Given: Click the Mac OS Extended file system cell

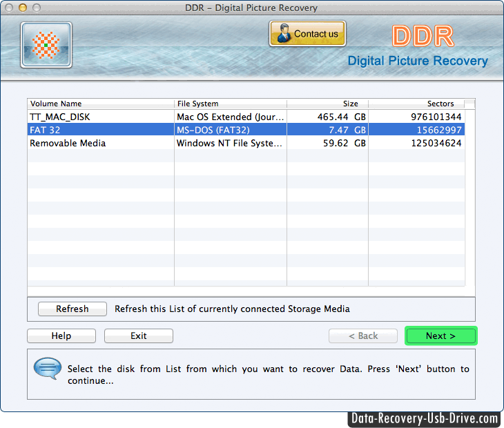Looking at the screenshot, I should [231, 117].
